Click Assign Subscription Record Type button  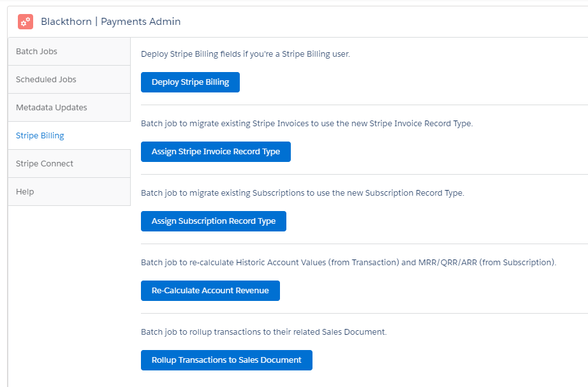point(214,221)
